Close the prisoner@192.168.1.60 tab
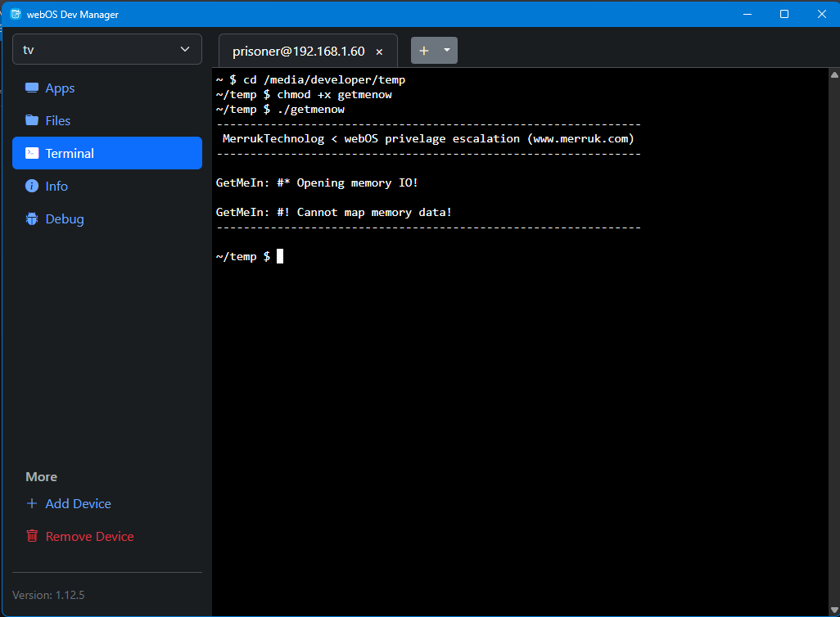Screen dimensions: 840x617 379,52
